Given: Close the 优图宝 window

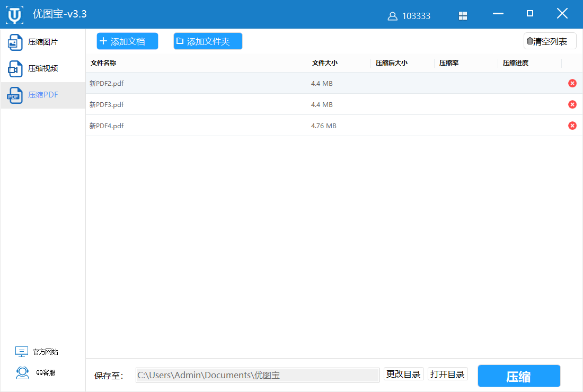Looking at the screenshot, I should [x=562, y=13].
